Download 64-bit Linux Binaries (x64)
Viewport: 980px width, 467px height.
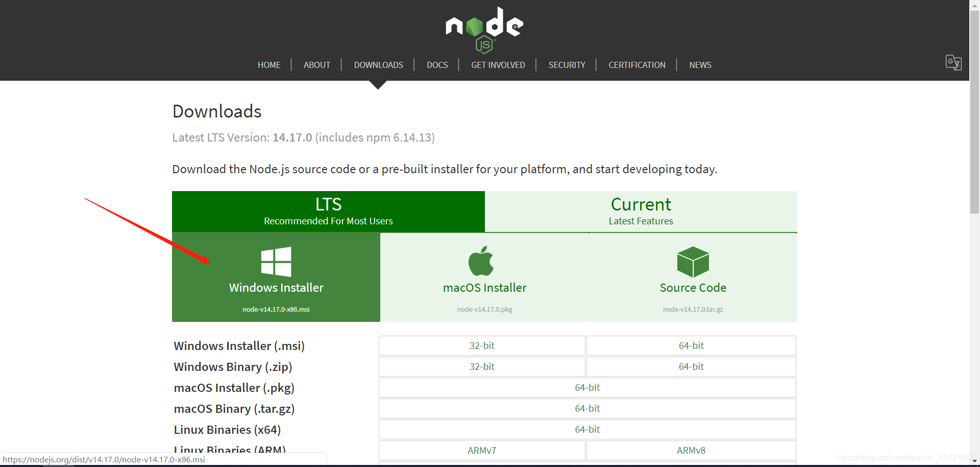click(x=587, y=429)
